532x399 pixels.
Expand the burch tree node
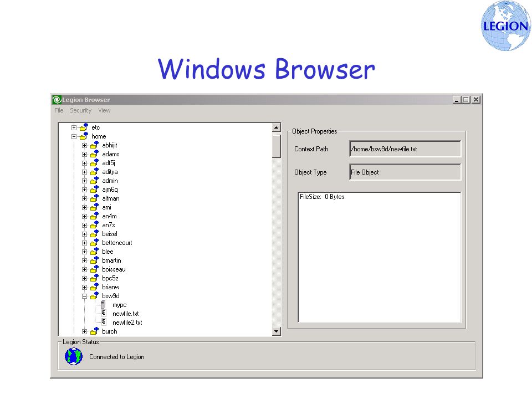[84, 331]
